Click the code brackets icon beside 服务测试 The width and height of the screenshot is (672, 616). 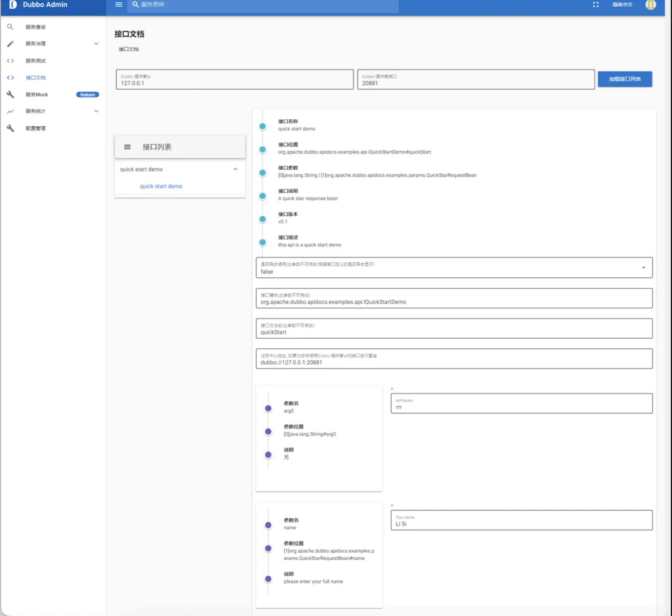pos(10,60)
